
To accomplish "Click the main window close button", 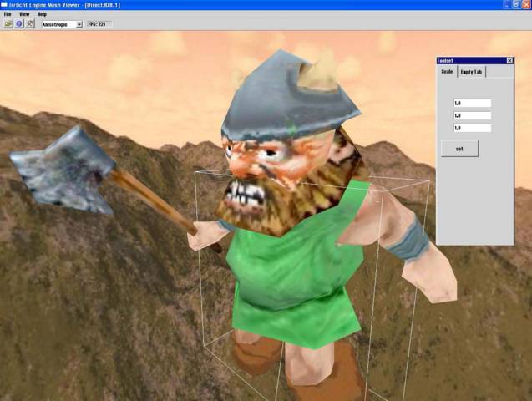I will [x=528, y=4].
